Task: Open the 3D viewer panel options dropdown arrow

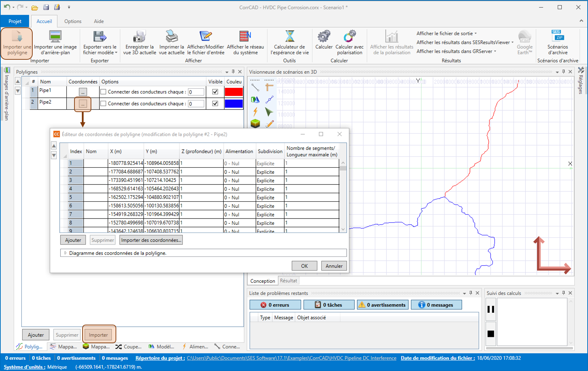Action: (x=557, y=72)
